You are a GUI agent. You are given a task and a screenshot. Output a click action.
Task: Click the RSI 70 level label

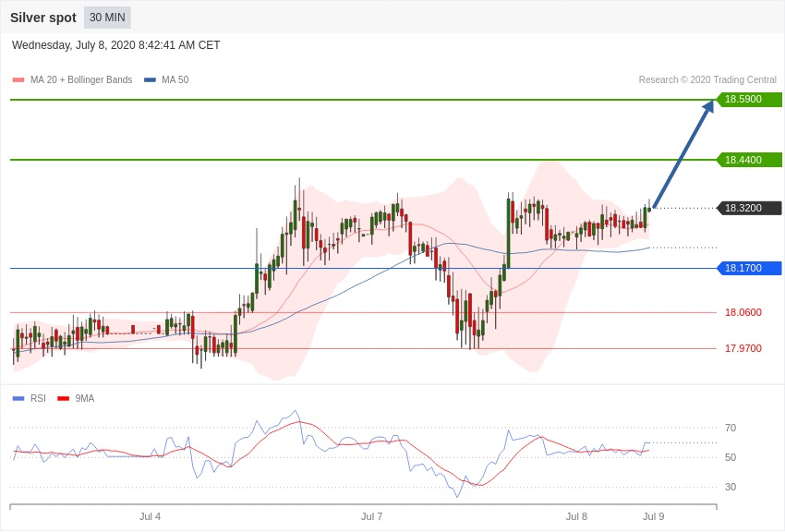(731, 428)
